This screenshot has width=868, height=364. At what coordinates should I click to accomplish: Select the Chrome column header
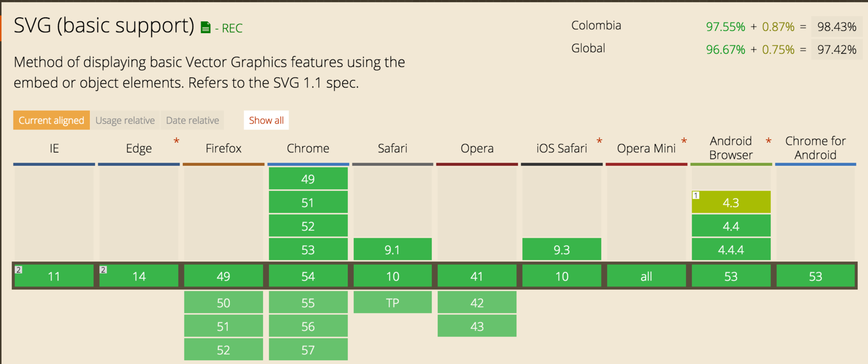[308, 149]
